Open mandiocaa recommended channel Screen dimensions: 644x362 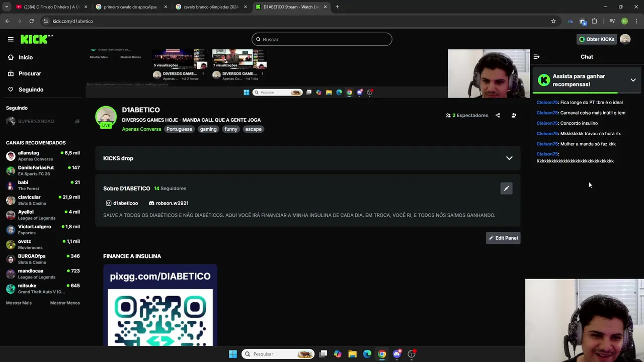[43, 274]
